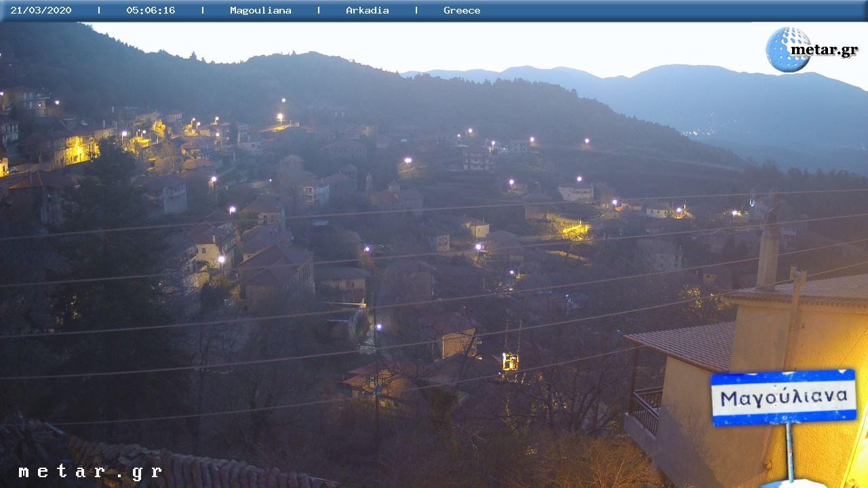Click the time text 05:06:16
This screenshot has height=488, width=868.
pos(151,10)
